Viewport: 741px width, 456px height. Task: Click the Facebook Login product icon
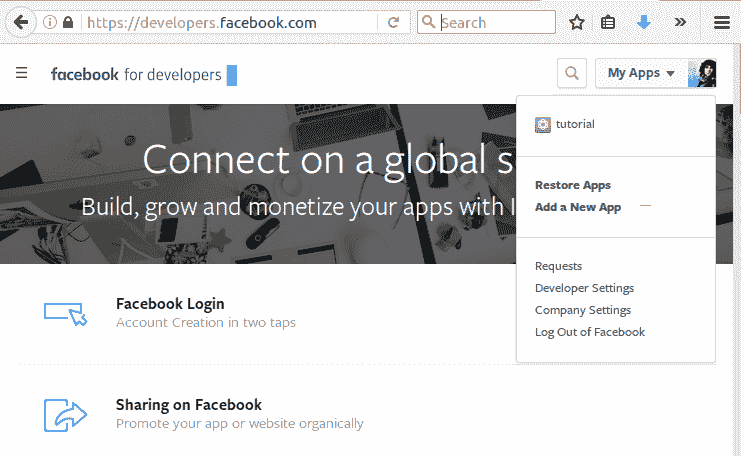(66, 313)
